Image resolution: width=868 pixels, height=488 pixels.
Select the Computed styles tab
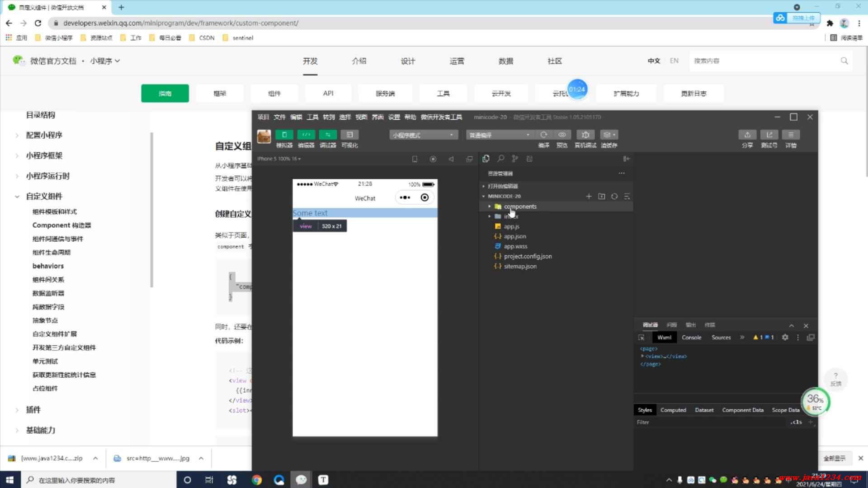673,410
